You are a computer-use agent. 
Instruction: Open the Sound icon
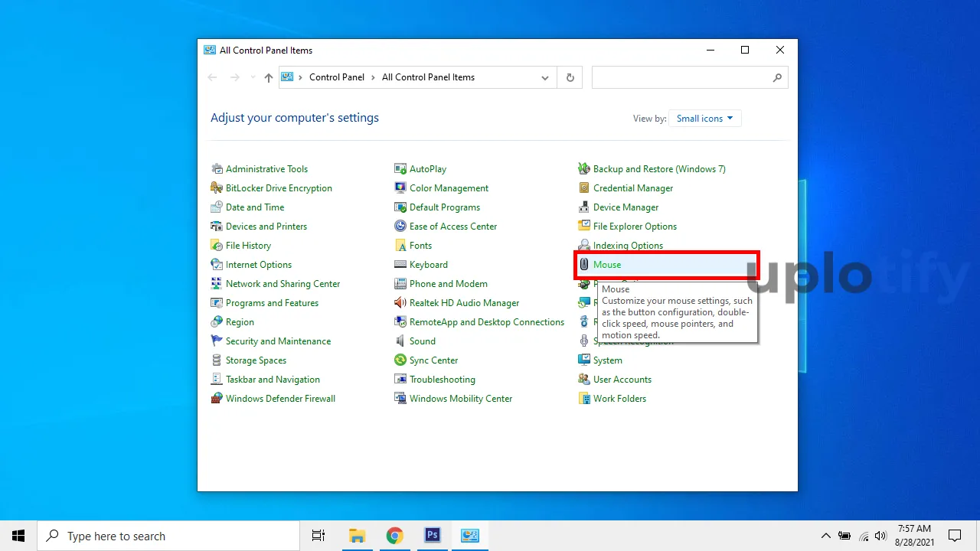click(x=400, y=341)
